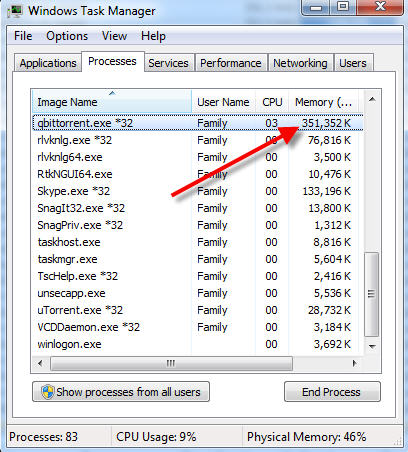The height and width of the screenshot is (452, 408).
Task: Click the vertical scrollbar down arrow
Action: coord(372,346)
